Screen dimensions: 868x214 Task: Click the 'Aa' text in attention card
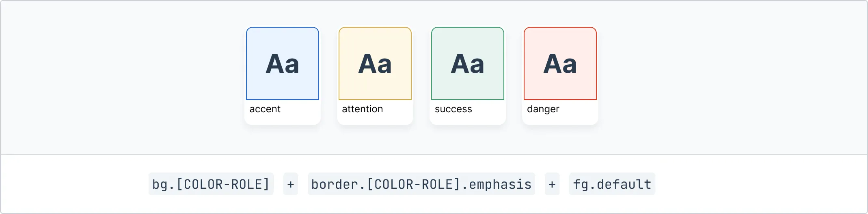tap(375, 64)
